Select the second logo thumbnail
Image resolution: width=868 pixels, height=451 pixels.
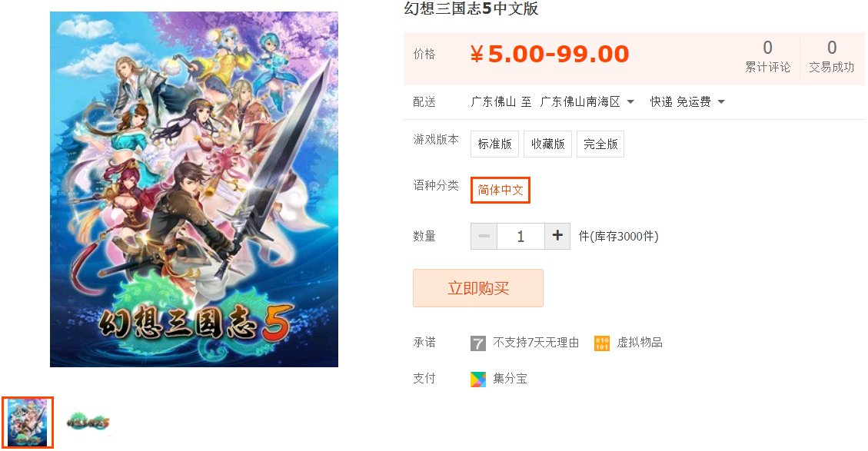coord(88,423)
